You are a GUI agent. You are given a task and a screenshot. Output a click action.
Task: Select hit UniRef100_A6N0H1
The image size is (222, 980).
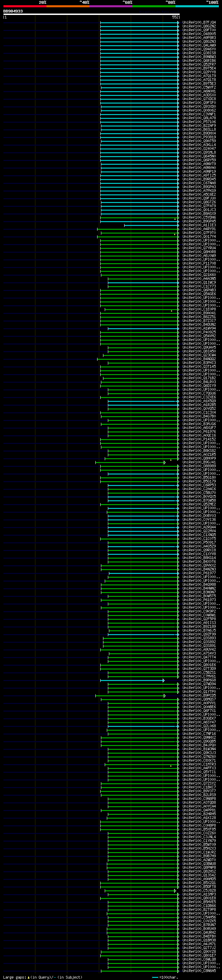point(199,91)
